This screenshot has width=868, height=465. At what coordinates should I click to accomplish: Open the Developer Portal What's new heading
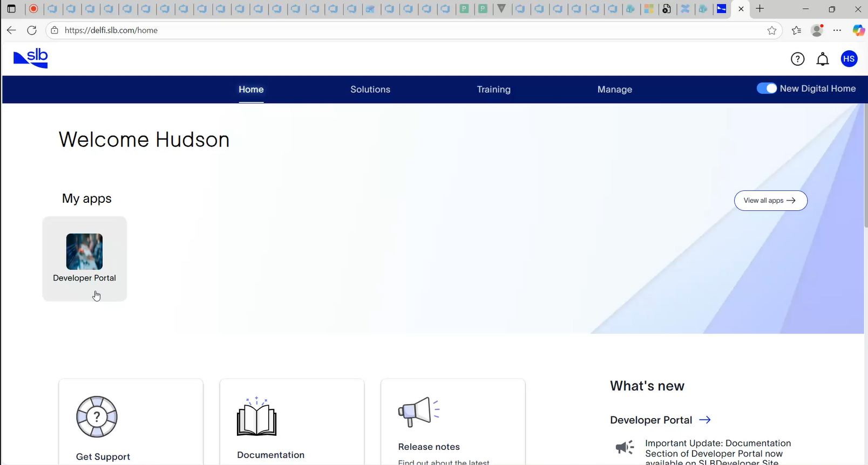pyautogui.click(x=651, y=420)
